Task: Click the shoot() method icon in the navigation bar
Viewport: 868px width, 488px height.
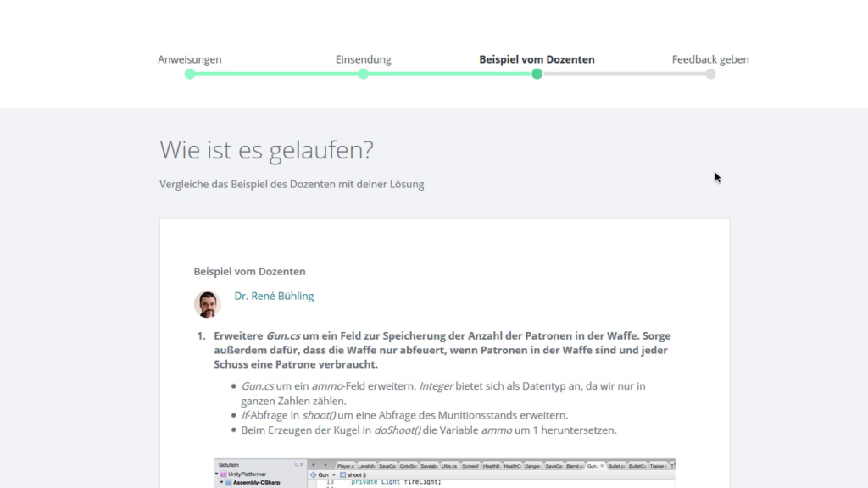Action: pos(342,474)
